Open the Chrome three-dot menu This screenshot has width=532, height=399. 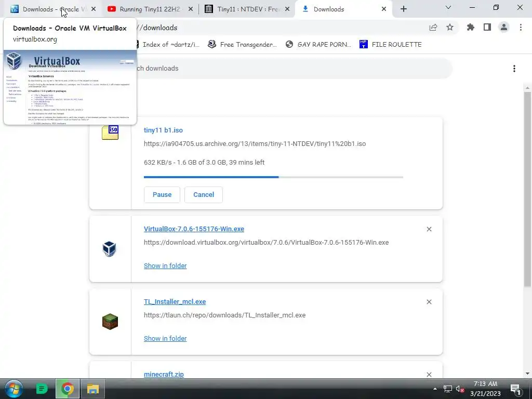(x=521, y=28)
